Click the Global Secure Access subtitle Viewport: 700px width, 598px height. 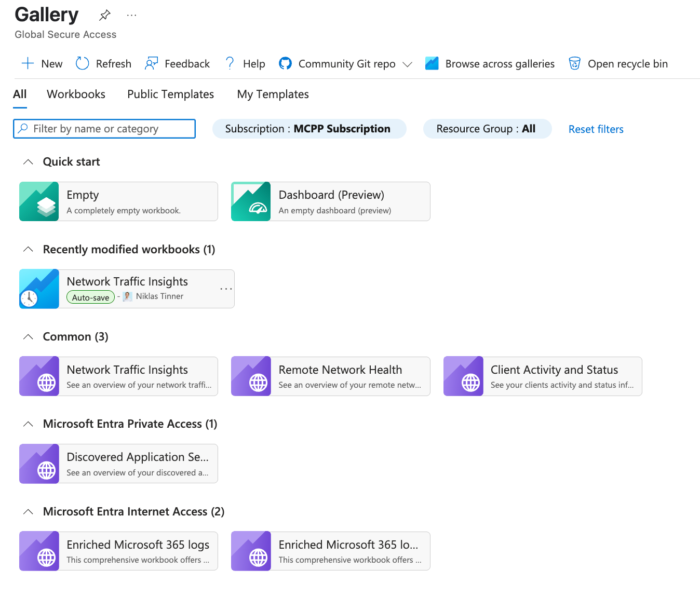65,34
